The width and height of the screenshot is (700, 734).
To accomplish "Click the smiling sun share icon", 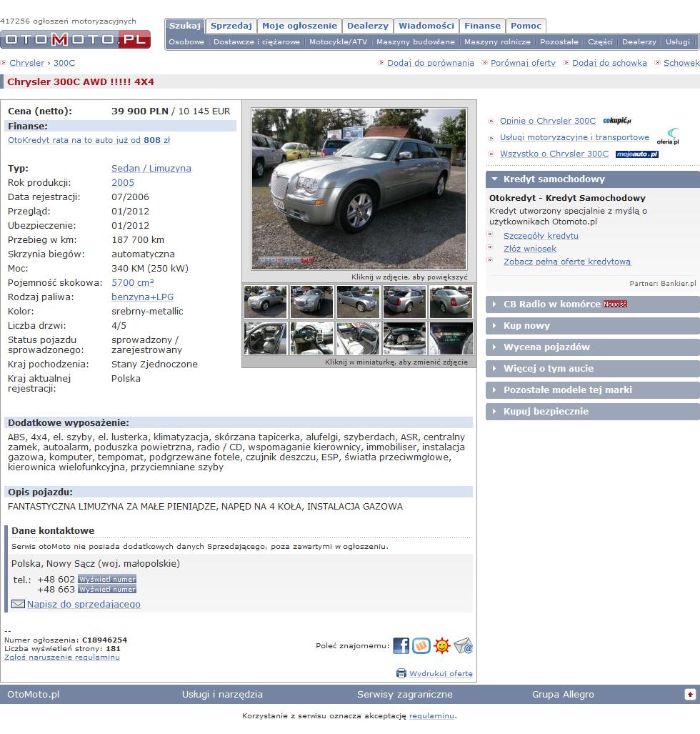I will pos(441,645).
